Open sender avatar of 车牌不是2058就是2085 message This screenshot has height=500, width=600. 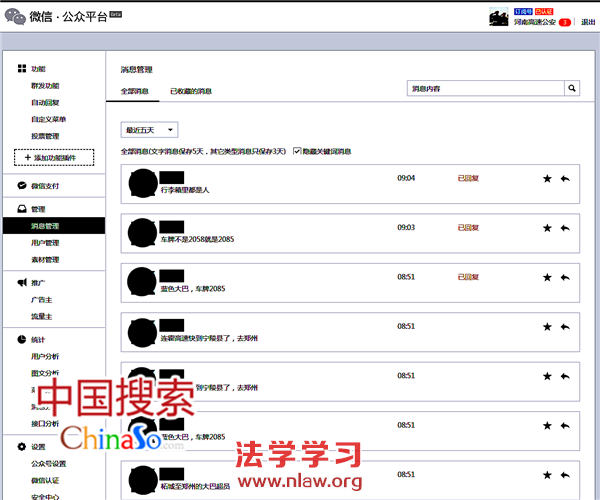click(x=142, y=233)
